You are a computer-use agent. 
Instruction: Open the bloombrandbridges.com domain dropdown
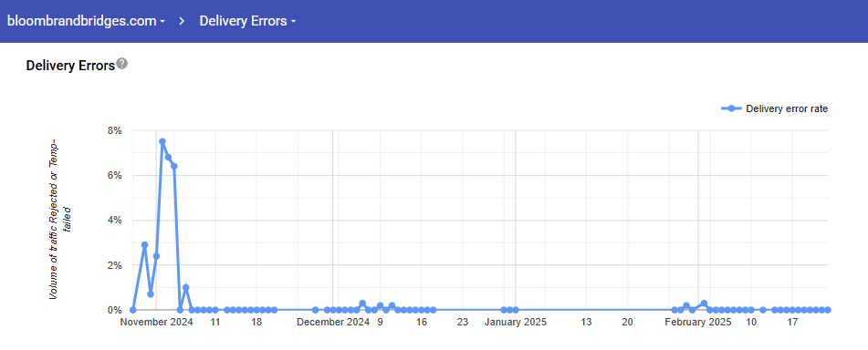86,21
